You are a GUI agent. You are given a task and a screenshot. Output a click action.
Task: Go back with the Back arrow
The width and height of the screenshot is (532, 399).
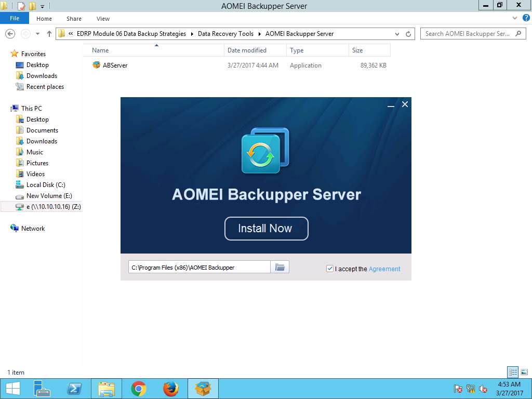pos(10,34)
